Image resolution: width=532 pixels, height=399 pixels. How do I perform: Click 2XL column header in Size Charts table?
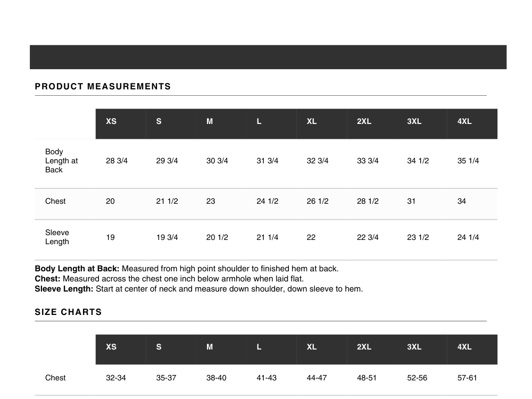(x=364, y=347)
